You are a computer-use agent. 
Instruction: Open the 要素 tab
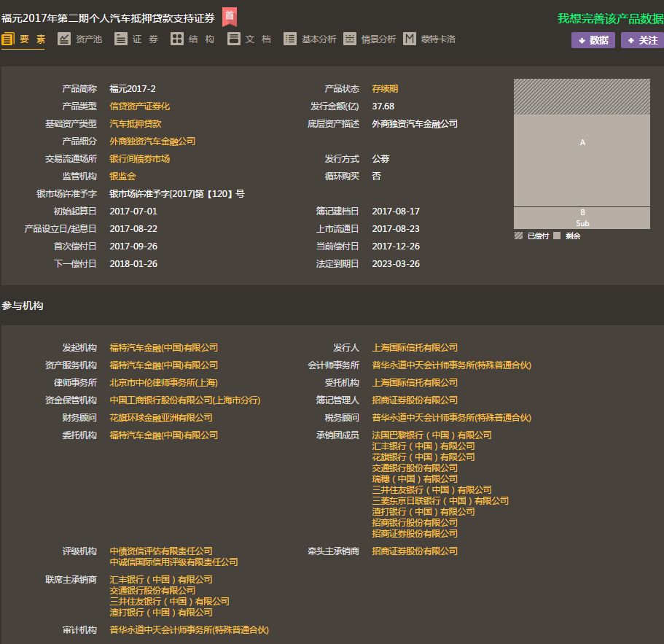pyautogui.click(x=23, y=39)
